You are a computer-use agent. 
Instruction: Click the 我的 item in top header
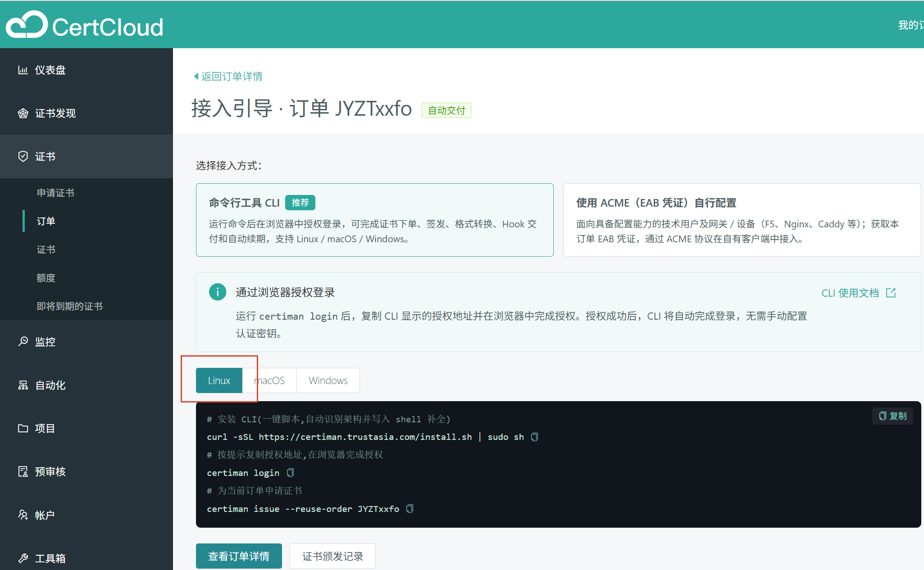tap(910, 25)
